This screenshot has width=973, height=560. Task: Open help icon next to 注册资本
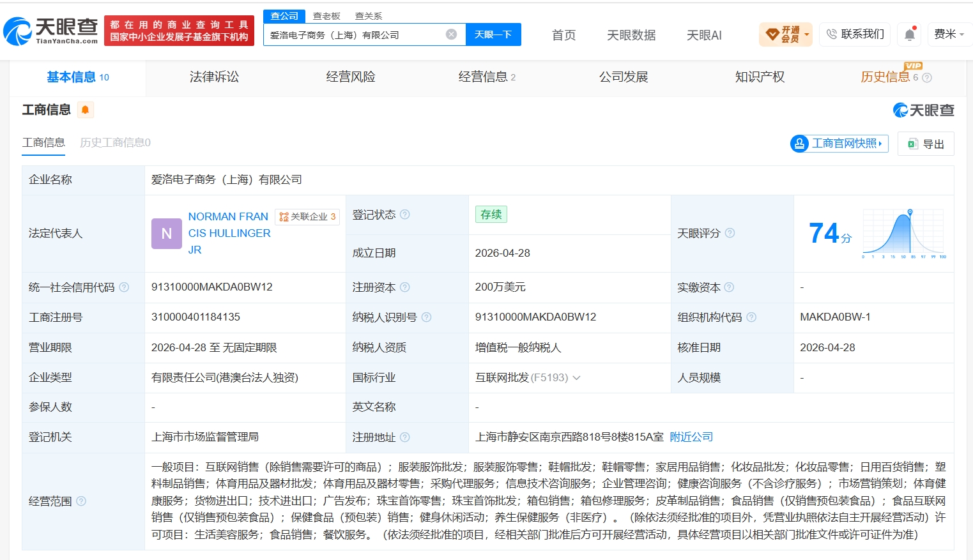[404, 287]
